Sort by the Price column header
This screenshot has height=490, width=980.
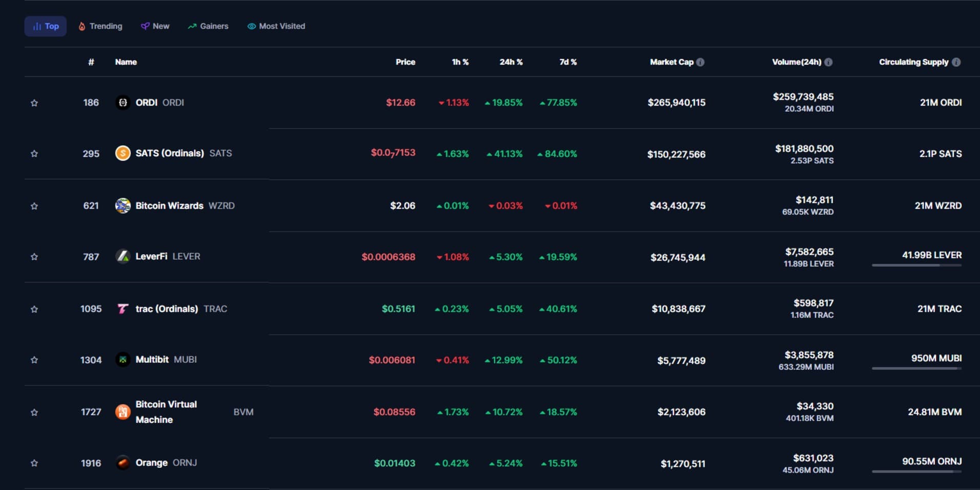(x=405, y=62)
